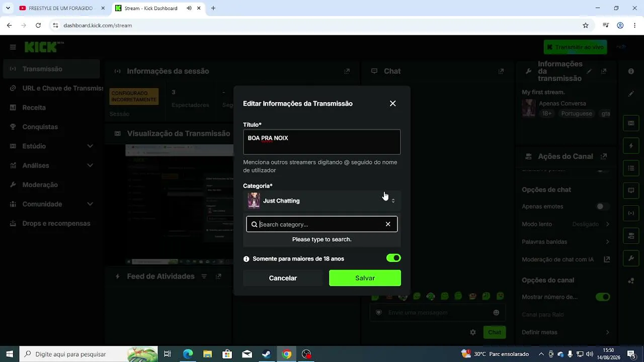Toggle the Mostrar número de... switch
644x362 pixels.
(603, 297)
